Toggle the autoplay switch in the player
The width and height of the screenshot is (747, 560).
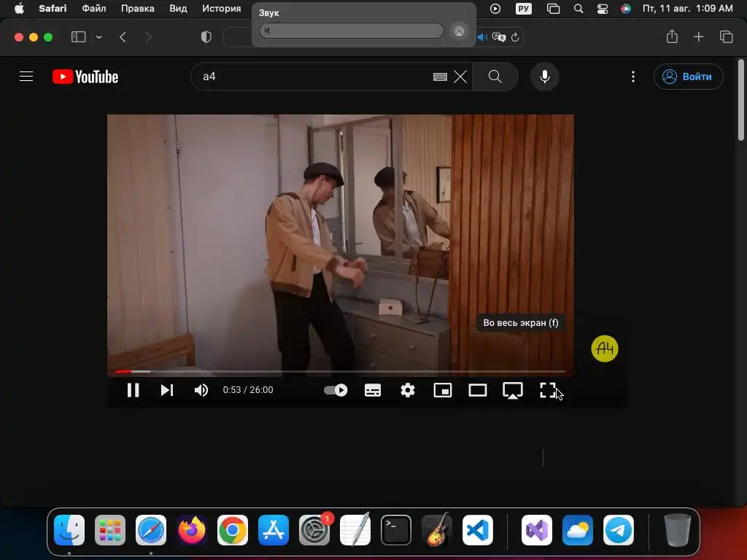tap(336, 390)
